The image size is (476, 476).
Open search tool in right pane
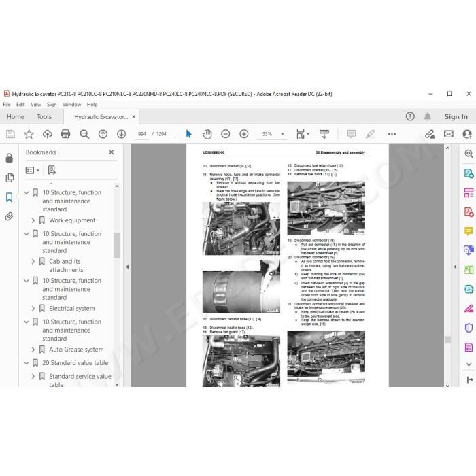pyautogui.click(x=469, y=154)
